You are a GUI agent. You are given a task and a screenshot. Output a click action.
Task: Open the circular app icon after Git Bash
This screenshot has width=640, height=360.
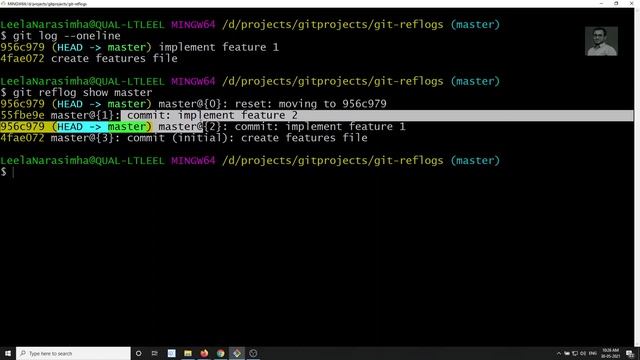(253, 353)
